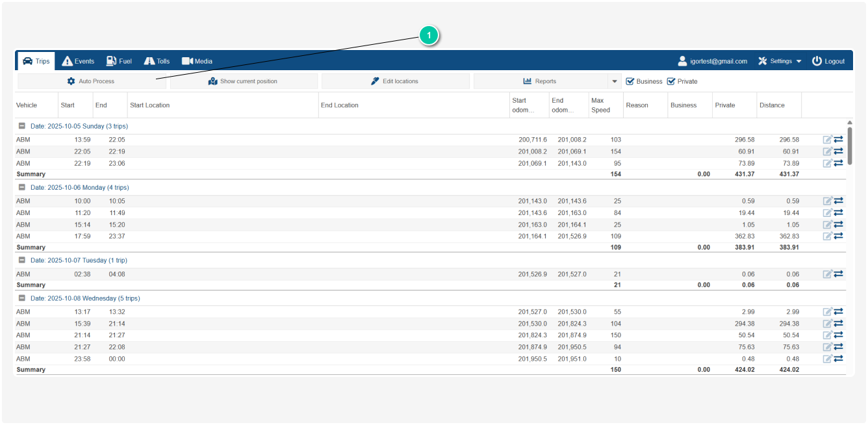Click swap arrows icon for 22:05 Sunday trip

coord(838,151)
